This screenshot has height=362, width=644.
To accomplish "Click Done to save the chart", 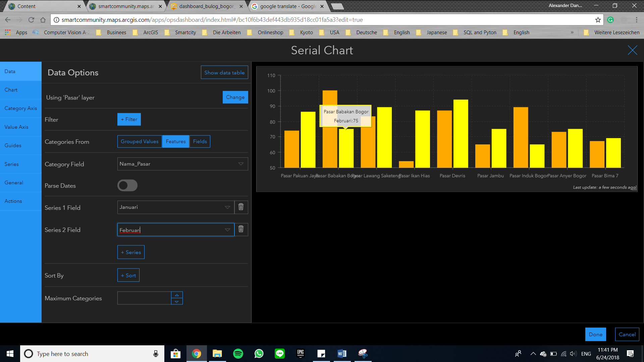I will tap(595, 334).
